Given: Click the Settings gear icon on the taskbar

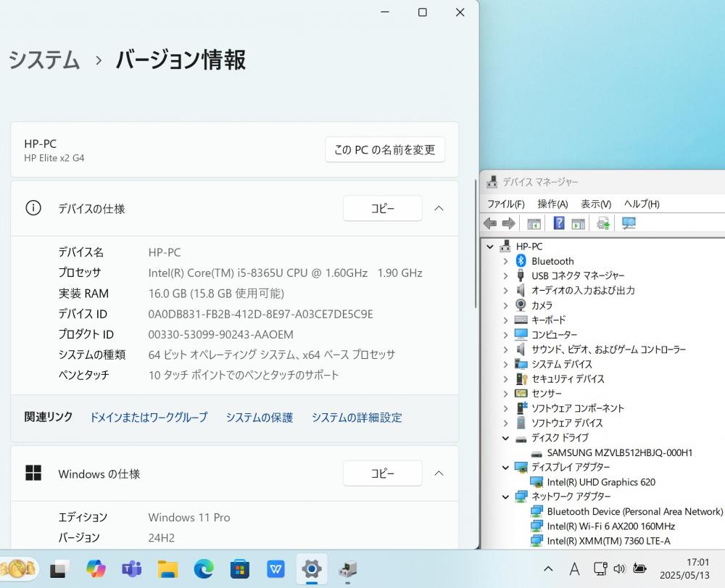Looking at the screenshot, I should (x=312, y=568).
